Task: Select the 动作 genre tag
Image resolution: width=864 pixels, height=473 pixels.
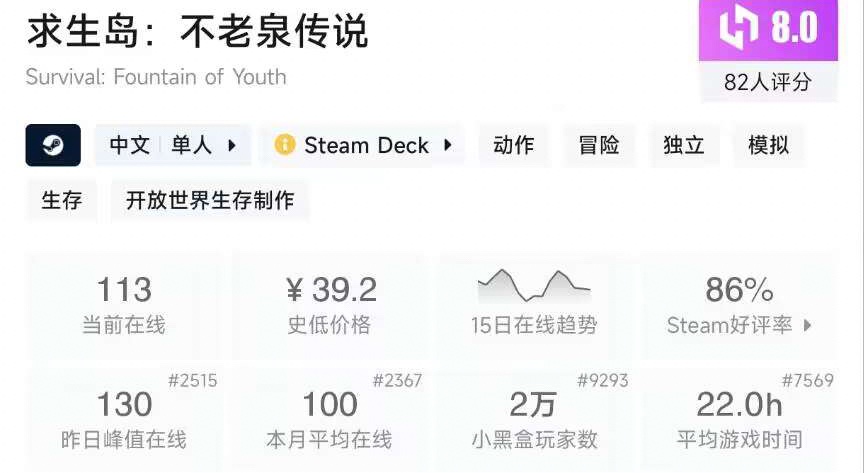Action: pos(514,146)
